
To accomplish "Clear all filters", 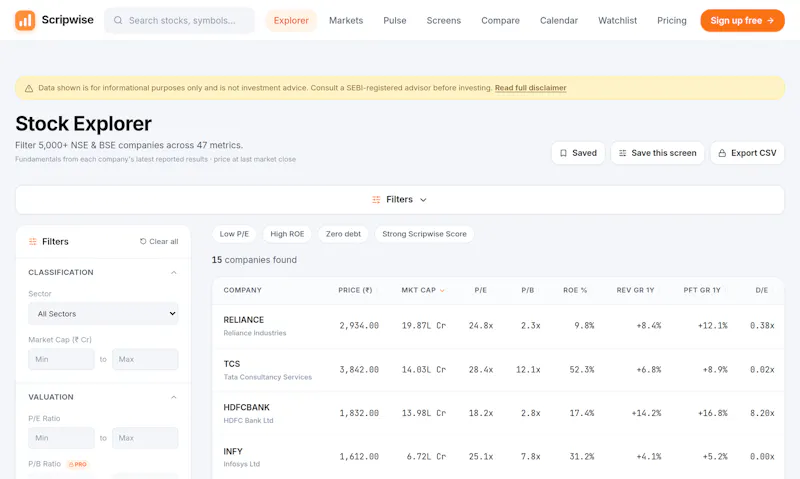I will point(159,241).
